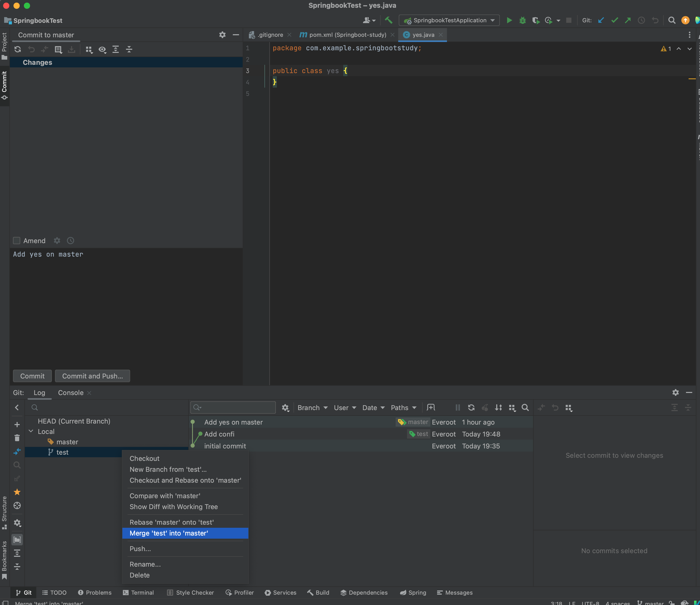700x605 pixels.
Task: Run SpringbookTestApplication with green play icon
Action: [x=509, y=20]
